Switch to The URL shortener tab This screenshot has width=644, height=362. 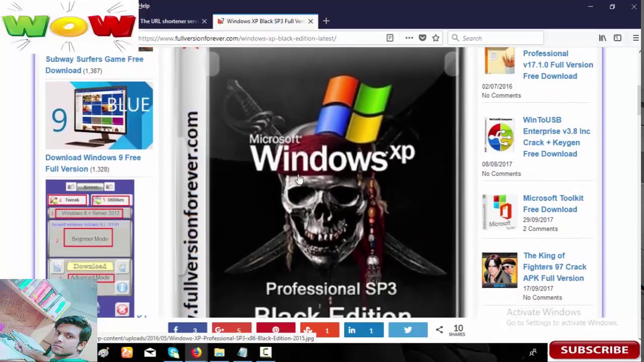[169, 21]
